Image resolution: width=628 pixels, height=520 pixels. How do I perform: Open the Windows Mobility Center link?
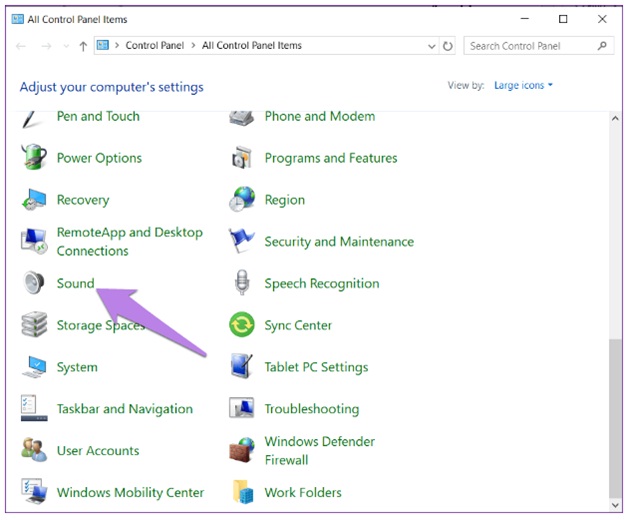point(130,492)
